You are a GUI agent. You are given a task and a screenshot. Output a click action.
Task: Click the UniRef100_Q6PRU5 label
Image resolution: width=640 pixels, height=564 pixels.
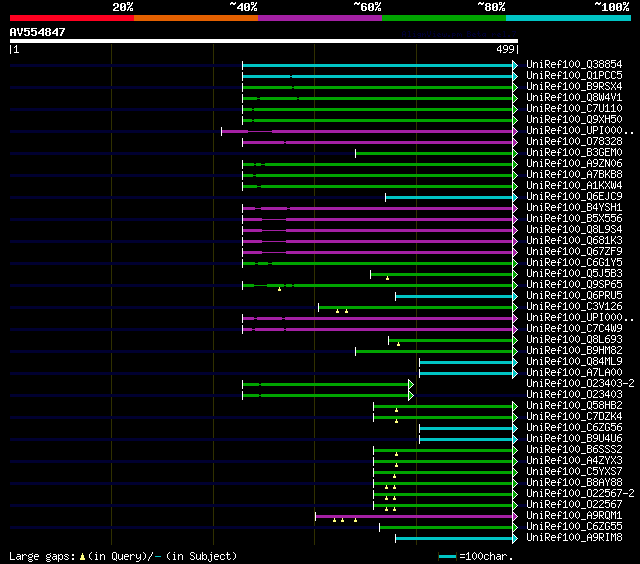tap(574, 296)
